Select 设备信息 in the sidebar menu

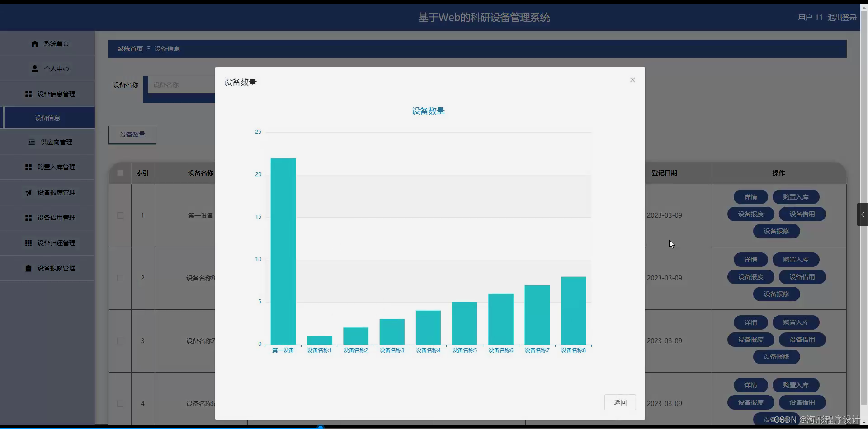pos(48,117)
